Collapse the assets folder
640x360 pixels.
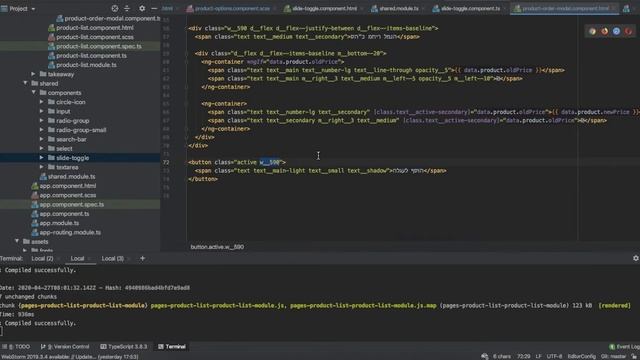17,241
